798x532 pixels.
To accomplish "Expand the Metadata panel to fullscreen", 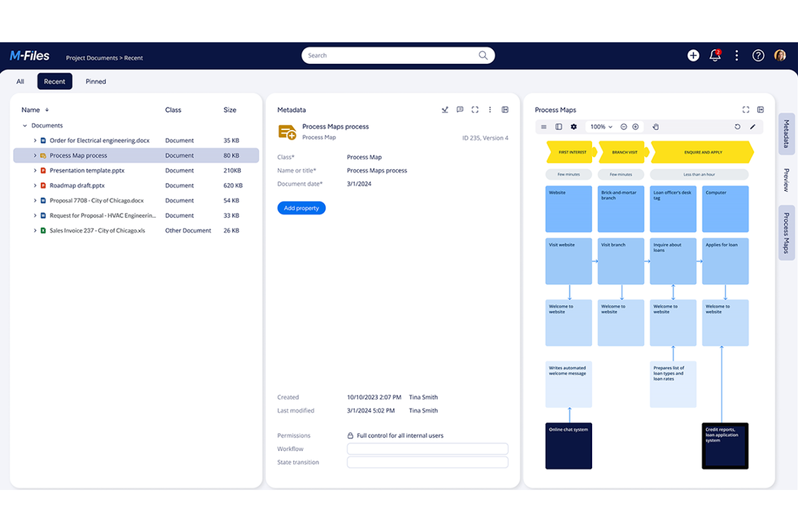I will (x=475, y=109).
